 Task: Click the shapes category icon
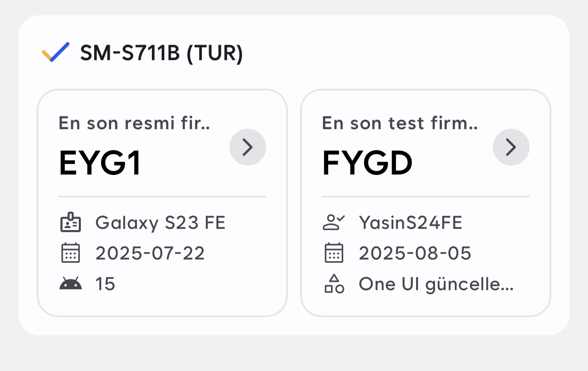334,284
